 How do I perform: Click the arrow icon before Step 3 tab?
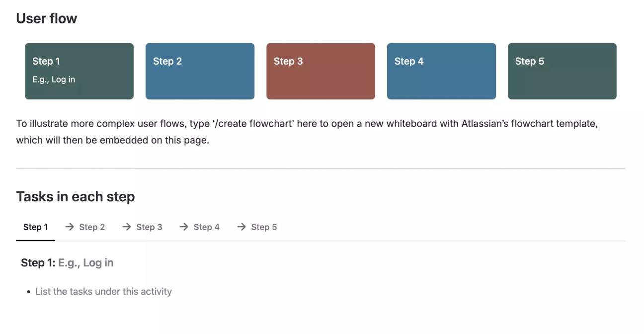tap(126, 227)
